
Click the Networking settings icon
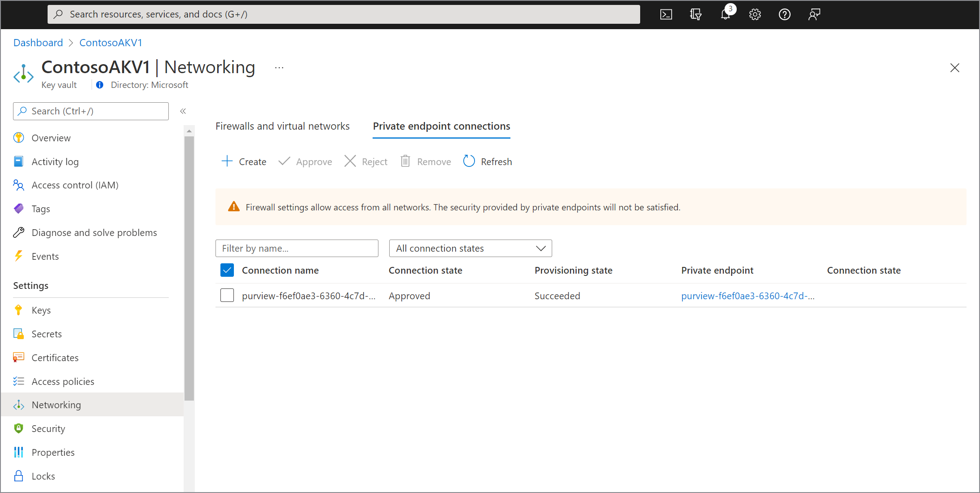point(19,404)
